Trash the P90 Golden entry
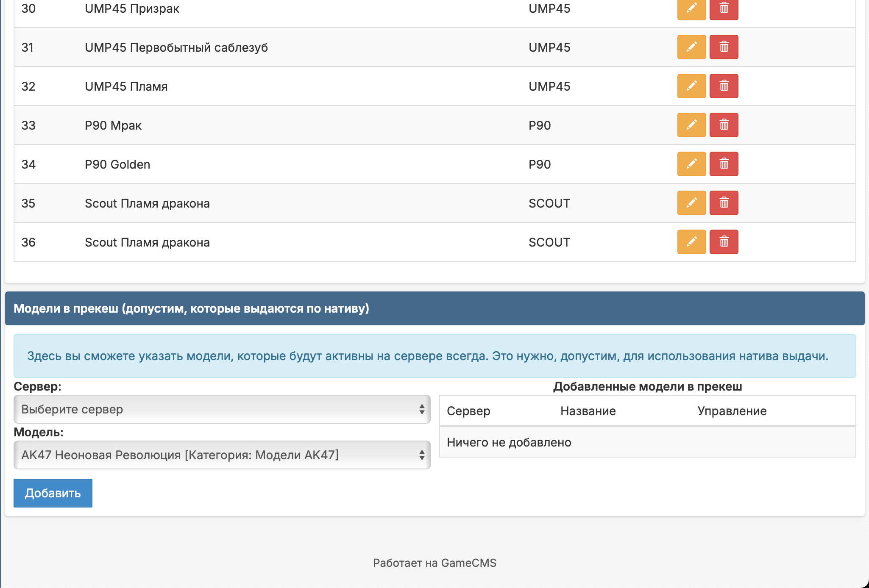 (724, 164)
